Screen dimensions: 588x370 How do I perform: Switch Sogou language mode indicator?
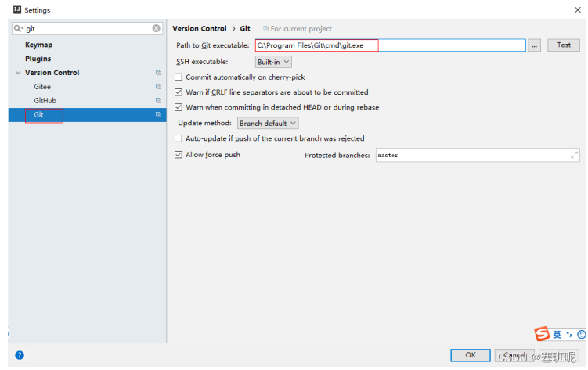pos(557,335)
